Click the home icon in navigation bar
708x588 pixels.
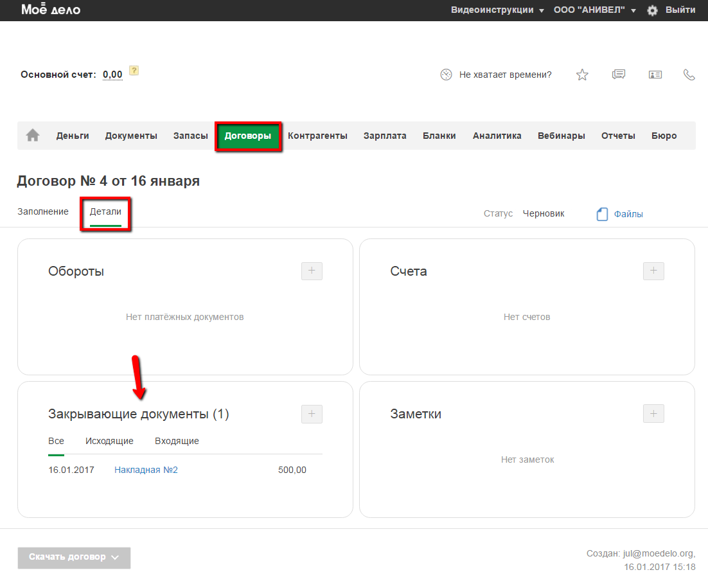(32, 136)
